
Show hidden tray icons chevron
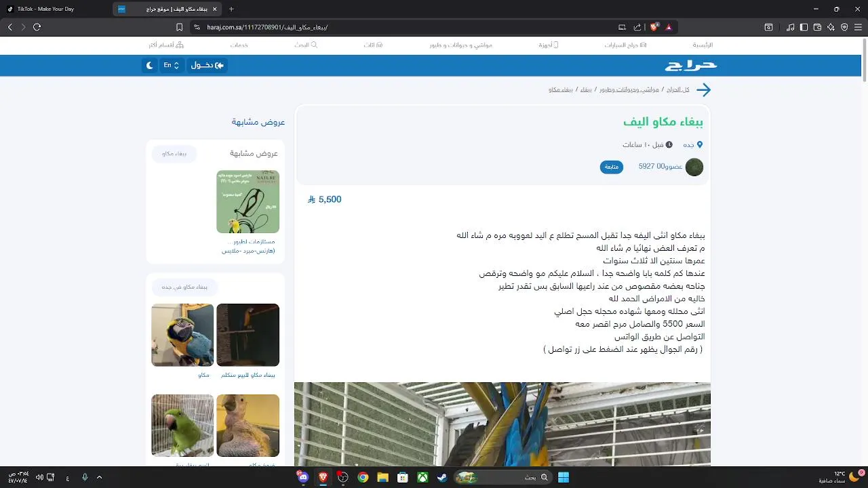point(100,477)
